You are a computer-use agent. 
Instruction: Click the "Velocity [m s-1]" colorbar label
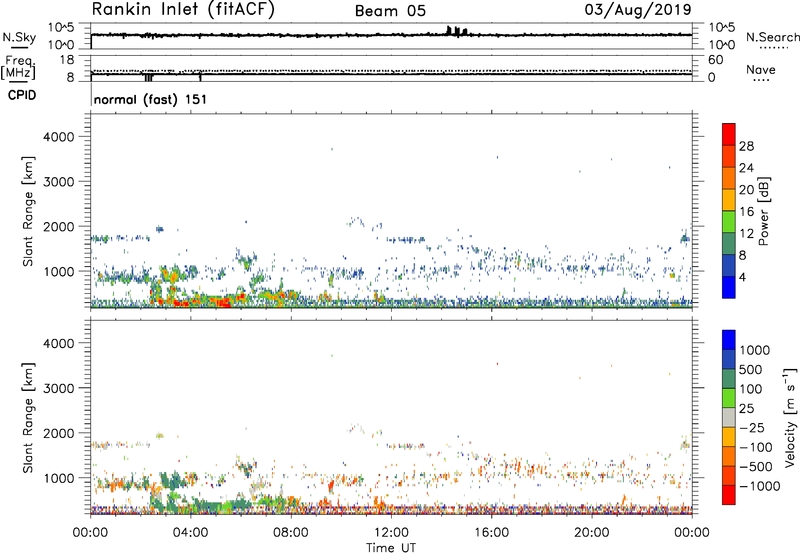coord(790,417)
